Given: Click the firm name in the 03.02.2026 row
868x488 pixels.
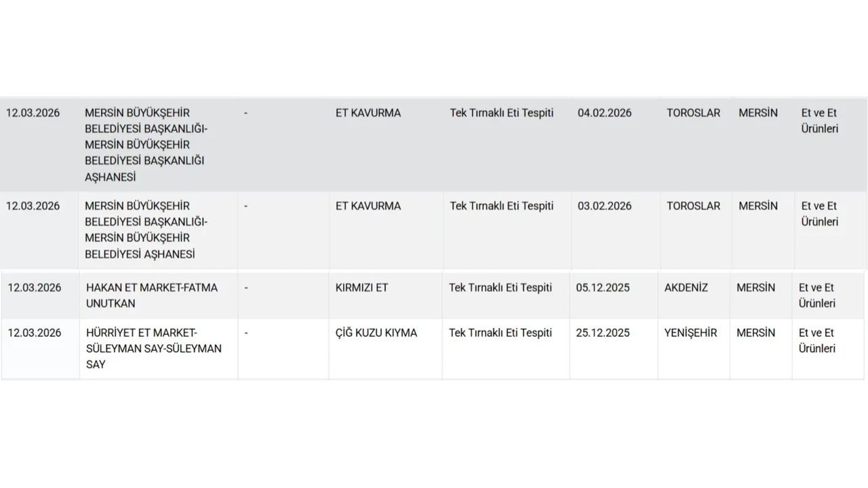Looking at the screenshot, I should [x=146, y=230].
